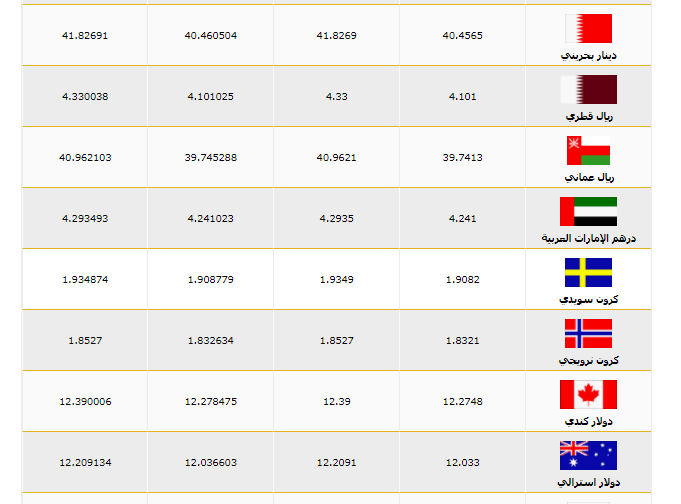The height and width of the screenshot is (504, 681).
Task: Select the ريال قطري currency label
Action: (x=588, y=116)
